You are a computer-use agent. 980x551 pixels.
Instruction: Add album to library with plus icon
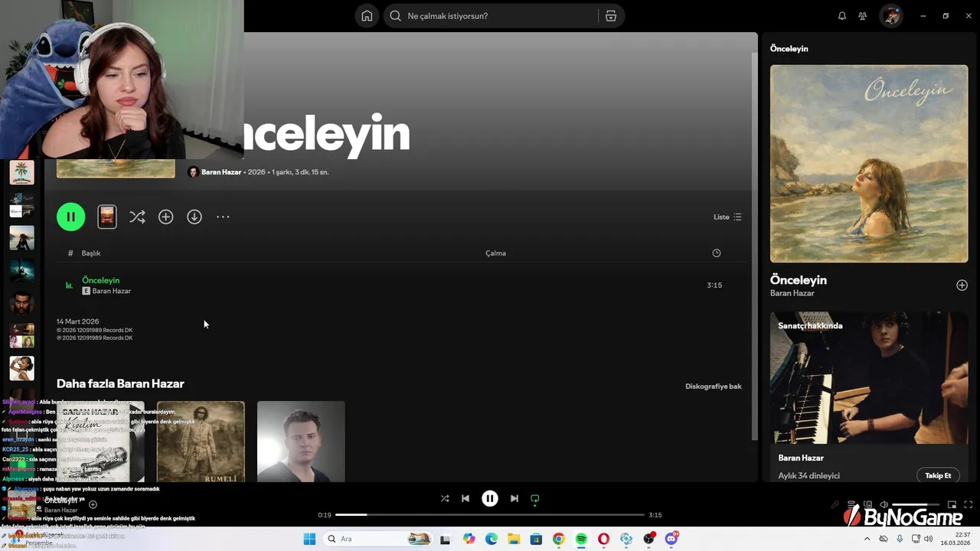click(x=165, y=217)
